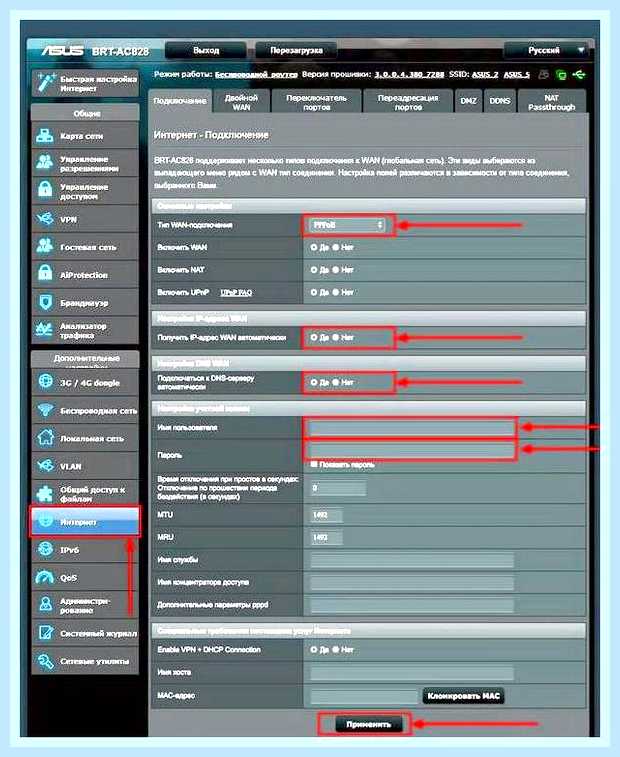620x757 pixels.
Task: Open the Русский language dropdown
Action: click(x=547, y=50)
